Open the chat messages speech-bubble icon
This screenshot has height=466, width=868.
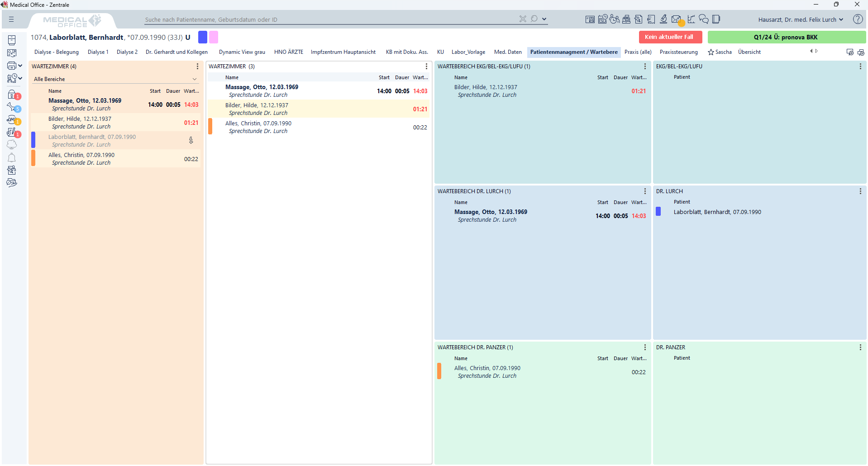[703, 19]
